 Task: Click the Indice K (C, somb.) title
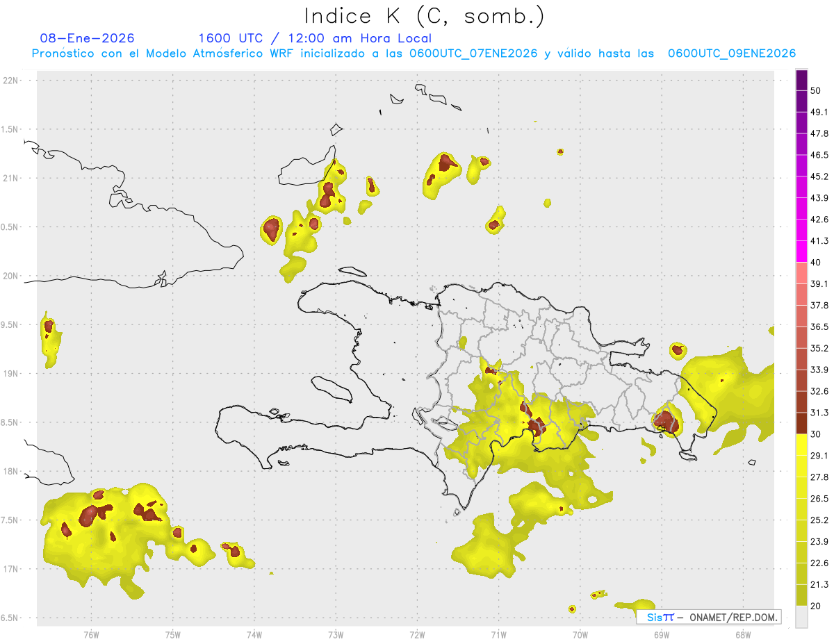click(424, 16)
